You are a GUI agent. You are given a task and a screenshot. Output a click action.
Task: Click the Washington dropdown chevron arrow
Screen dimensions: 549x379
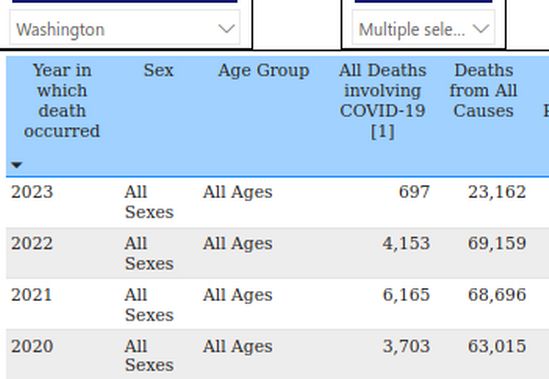[x=227, y=29]
